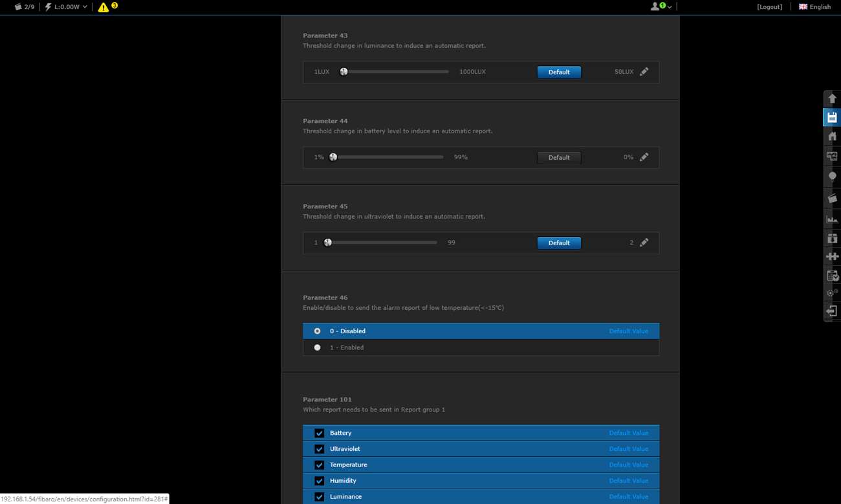The width and height of the screenshot is (841, 504).
Task: Click the Logout link
Action: click(x=769, y=7)
